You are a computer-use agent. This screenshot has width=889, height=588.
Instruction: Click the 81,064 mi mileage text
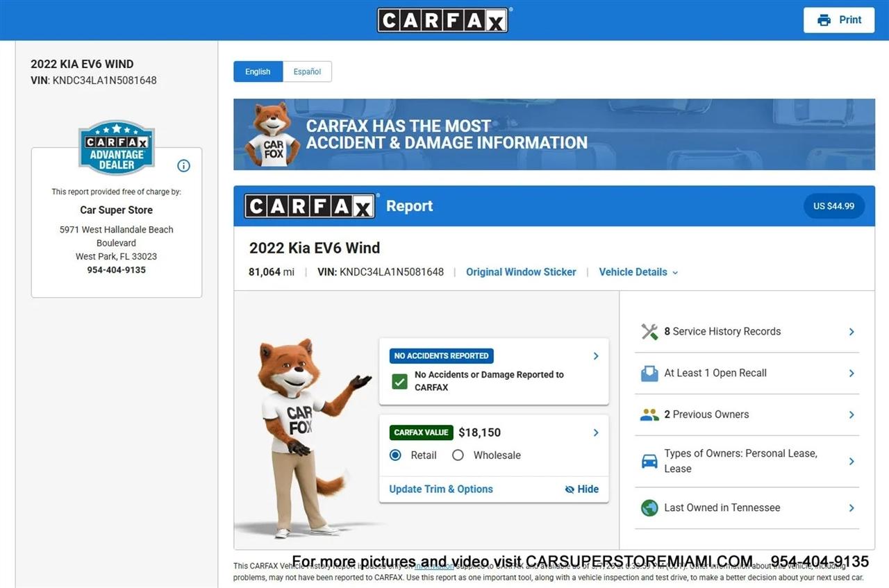[x=272, y=272]
